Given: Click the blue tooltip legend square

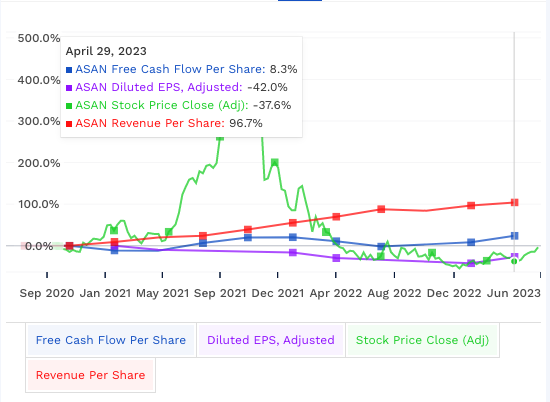Looking at the screenshot, I should click(69, 70).
